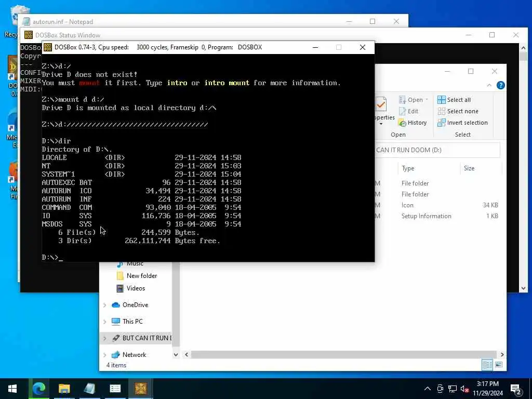Expand Network tree node arrow

[104, 355]
